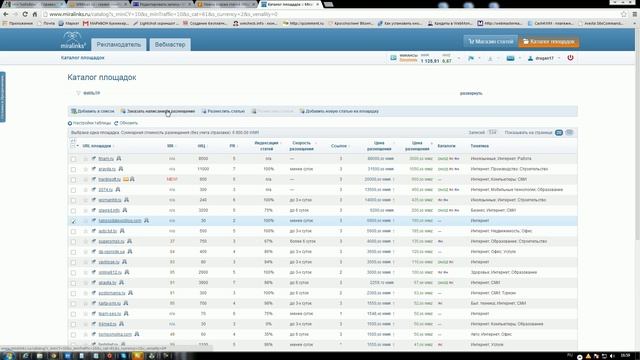Click the Каталог площадок breadcrumb link
The width and height of the screenshot is (640, 360).
click(82, 58)
